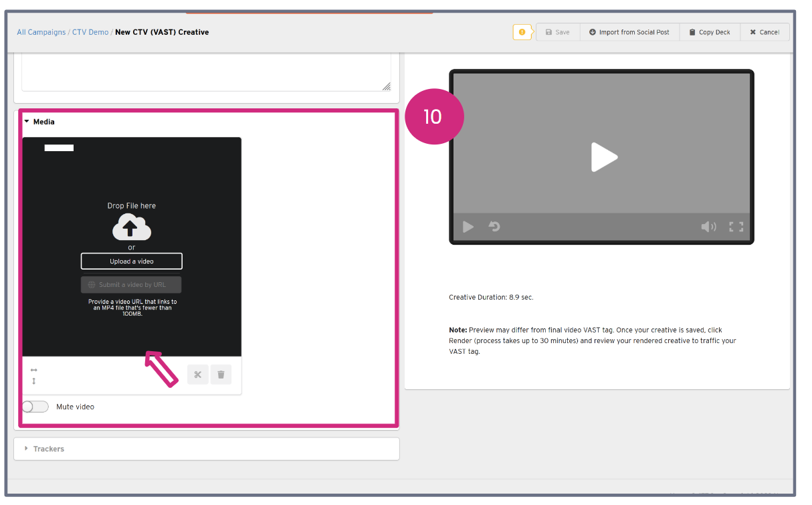Click the yellow warning alert icon
The height and width of the screenshot is (505, 812).
tap(522, 32)
